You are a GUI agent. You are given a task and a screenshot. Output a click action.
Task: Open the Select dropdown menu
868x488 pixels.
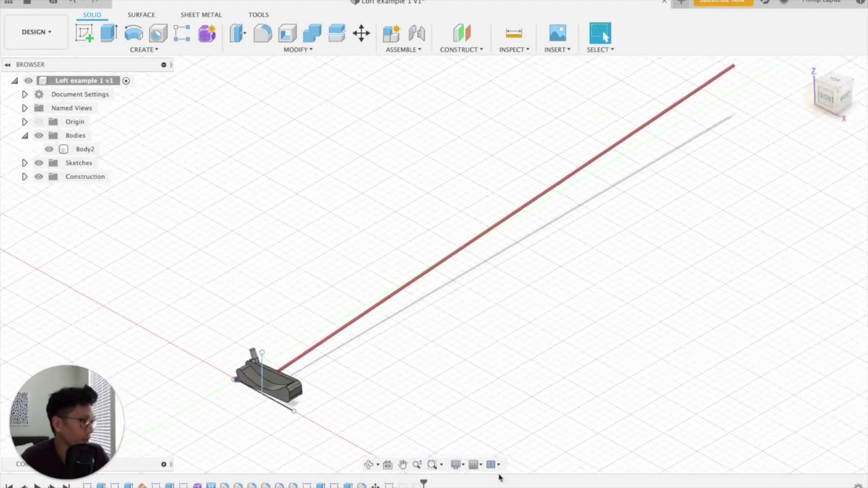click(x=600, y=49)
